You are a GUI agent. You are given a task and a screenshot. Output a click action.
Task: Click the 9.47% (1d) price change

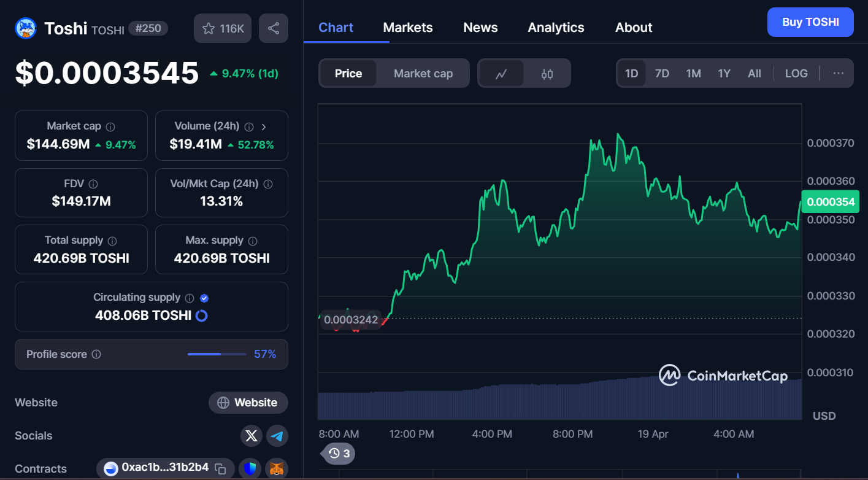pyautogui.click(x=244, y=74)
